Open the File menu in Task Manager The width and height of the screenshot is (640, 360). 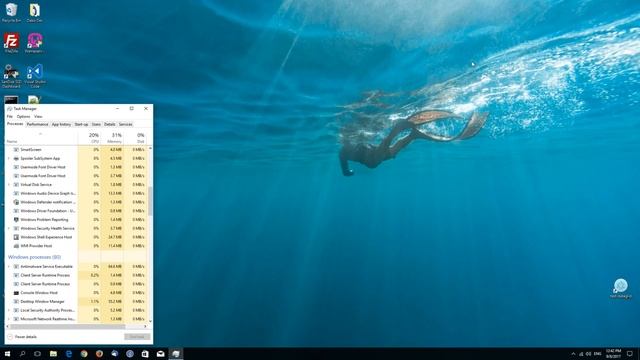(x=9, y=117)
